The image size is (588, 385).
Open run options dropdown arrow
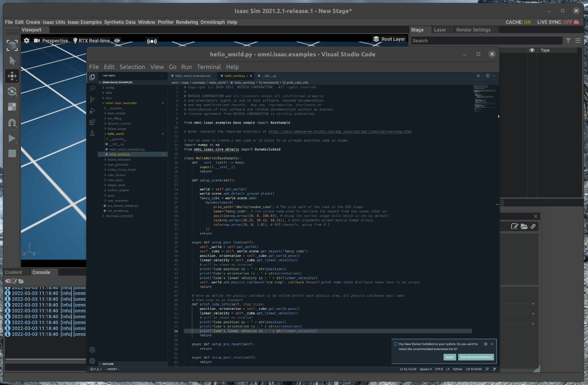pyautogui.click(x=482, y=76)
